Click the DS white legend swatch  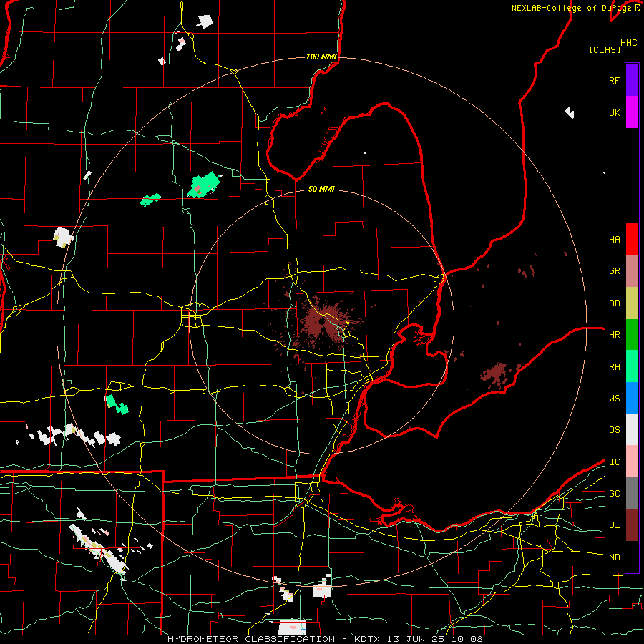(632, 429)
